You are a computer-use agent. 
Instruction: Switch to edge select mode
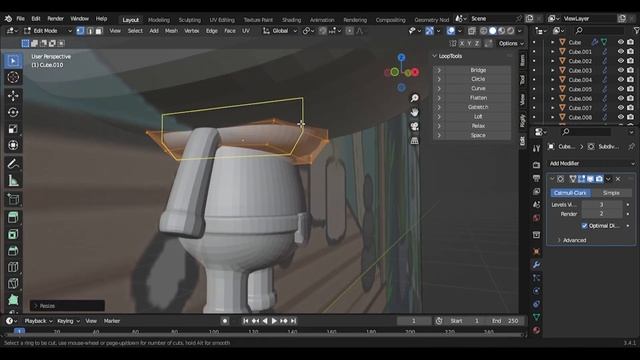[90, 31]
